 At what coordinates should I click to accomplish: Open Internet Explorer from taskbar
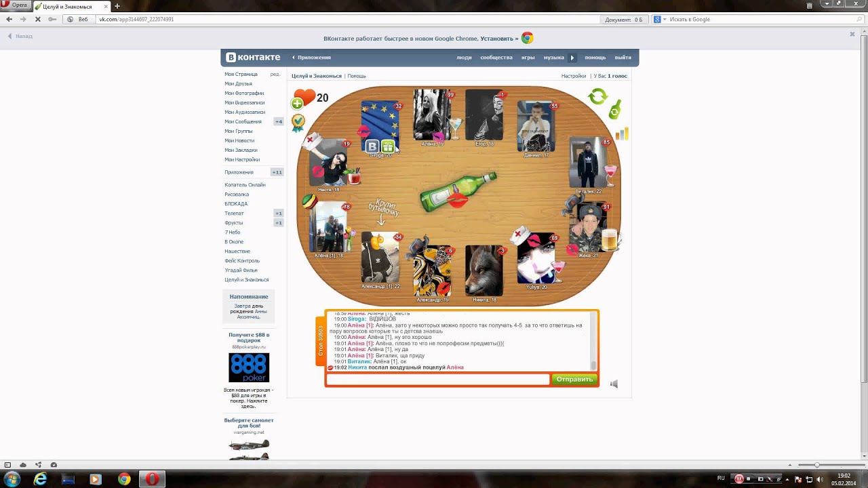coord(41,479)
